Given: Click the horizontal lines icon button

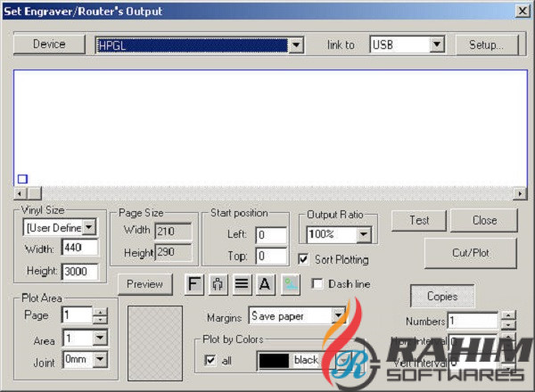Looking at the screenshot, I should pyautogui.click(x=242, y=284).
